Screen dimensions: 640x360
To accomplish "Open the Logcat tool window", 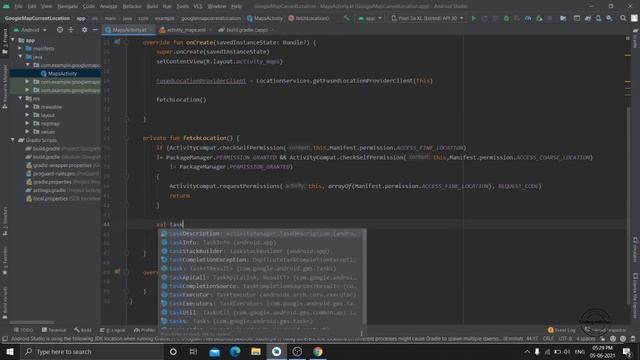I will coord(113,330).
